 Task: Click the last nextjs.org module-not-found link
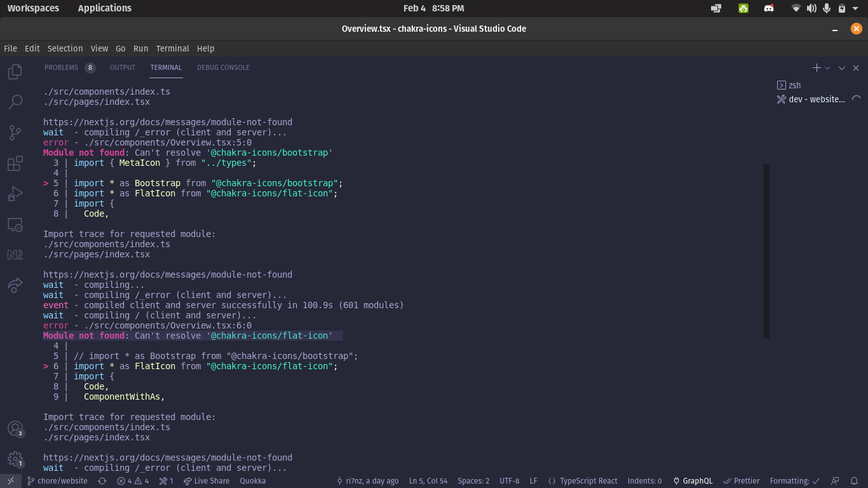[168, 457]
